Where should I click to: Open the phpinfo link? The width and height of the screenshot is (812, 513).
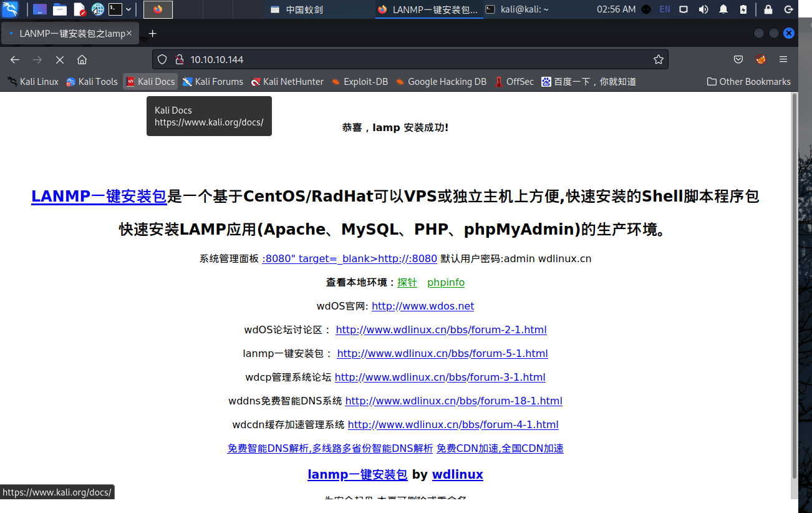pyautogui.click(x=446, y=282)
